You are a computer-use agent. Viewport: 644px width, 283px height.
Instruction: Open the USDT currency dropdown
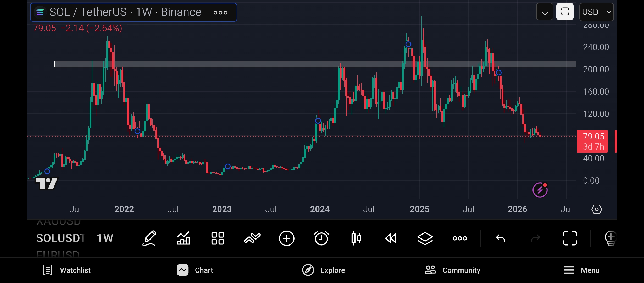(596, 12)
